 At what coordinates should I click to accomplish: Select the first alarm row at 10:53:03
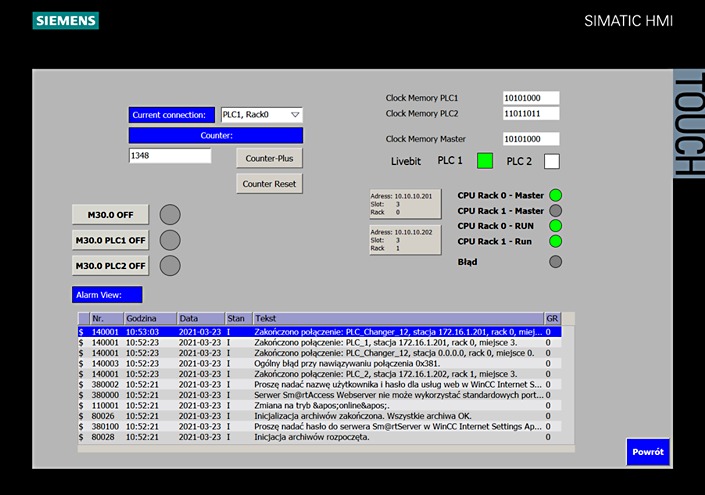coord(310,331)
